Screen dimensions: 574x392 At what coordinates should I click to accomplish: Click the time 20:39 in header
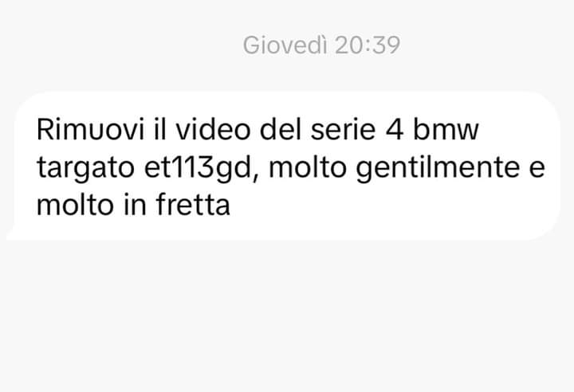click(x=368, y=45)
